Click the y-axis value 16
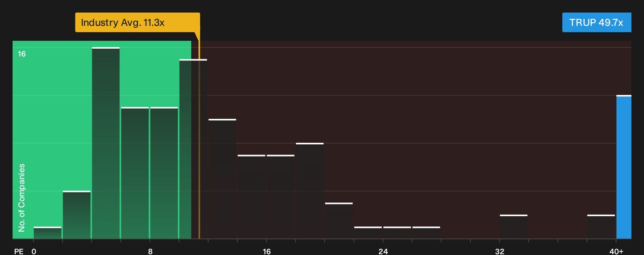The height and width of the screenshot is (255, 644). tap(22, 54)
